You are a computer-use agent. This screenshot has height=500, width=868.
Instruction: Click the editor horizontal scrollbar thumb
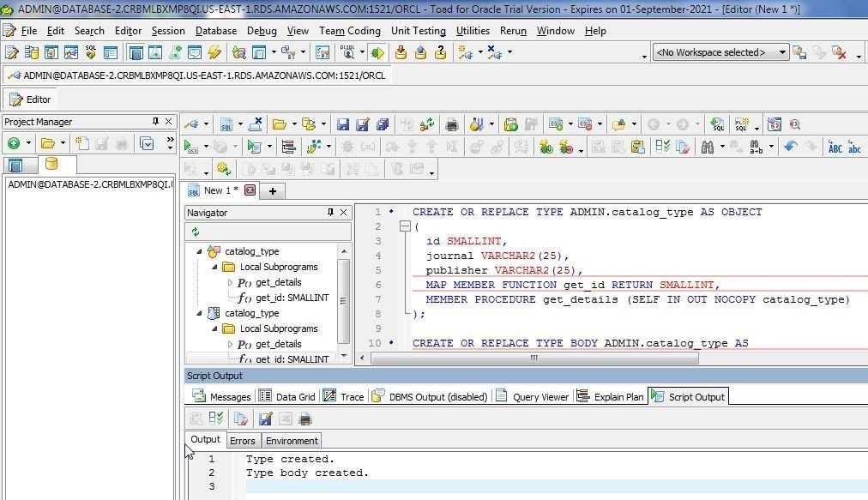click(534, 358)
